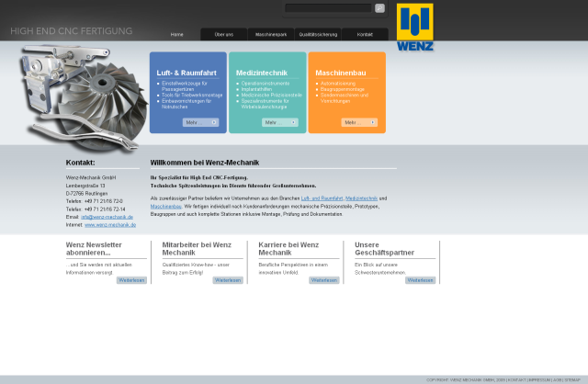
Task: Click the Medizintechnik card heading
Action: pos(262,73)
